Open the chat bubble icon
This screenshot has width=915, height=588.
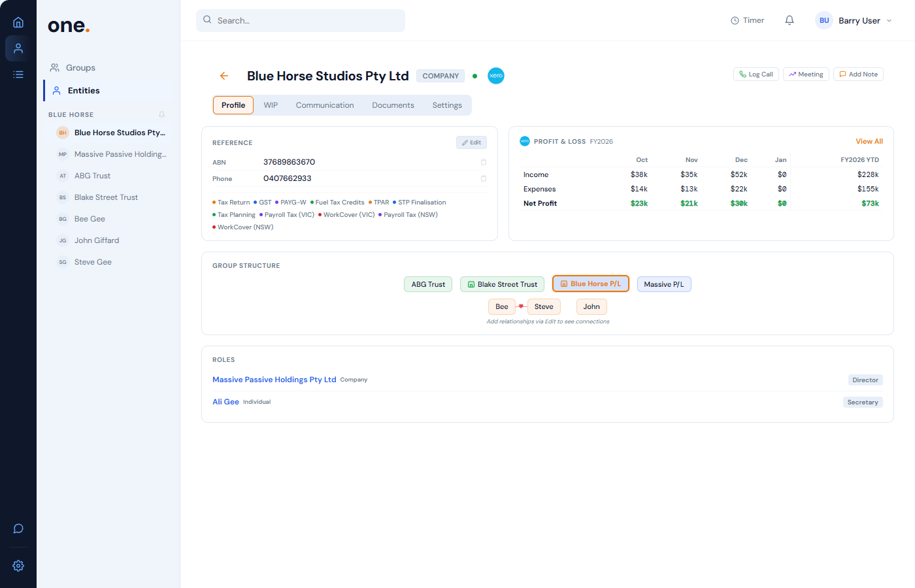pyautogui.click(x=18, y=529)
